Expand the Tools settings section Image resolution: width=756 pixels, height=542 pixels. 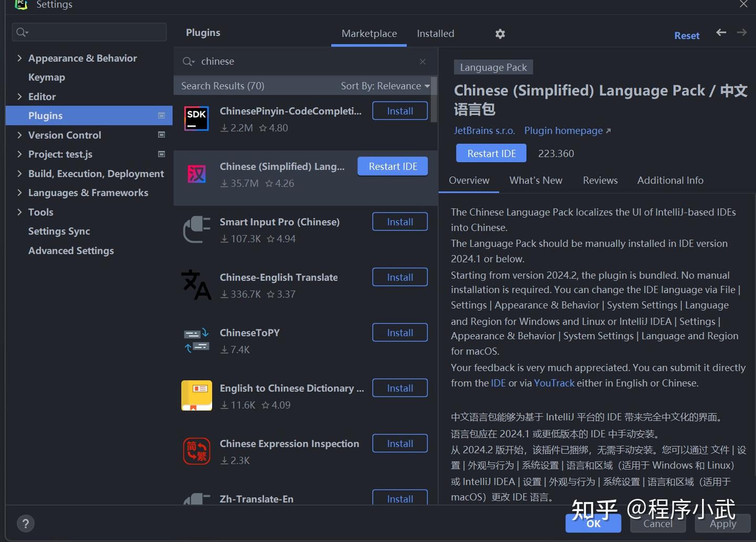pos(19,212)
